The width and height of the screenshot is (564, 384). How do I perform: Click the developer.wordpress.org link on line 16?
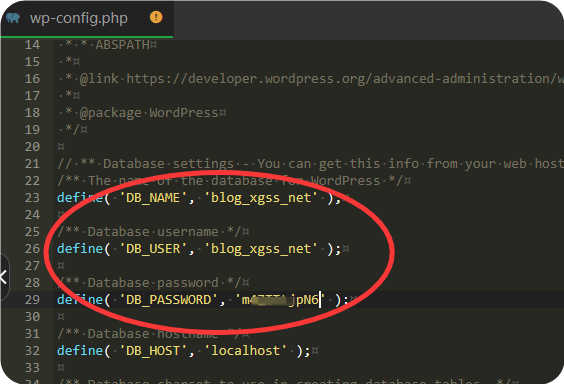click(x=345, y=79)
